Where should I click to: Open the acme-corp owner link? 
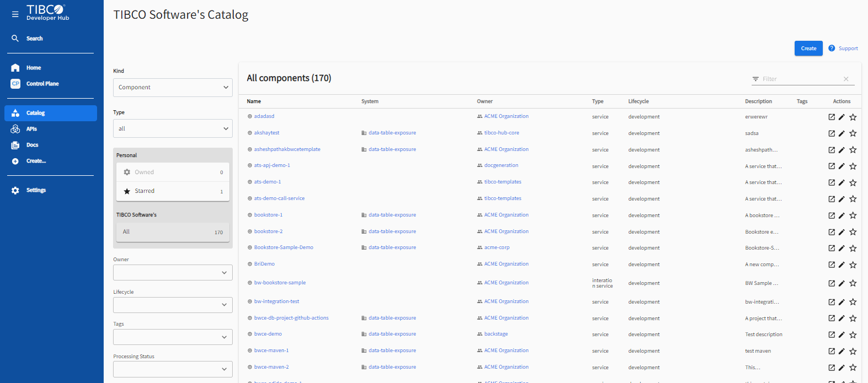tap(497, 247)
